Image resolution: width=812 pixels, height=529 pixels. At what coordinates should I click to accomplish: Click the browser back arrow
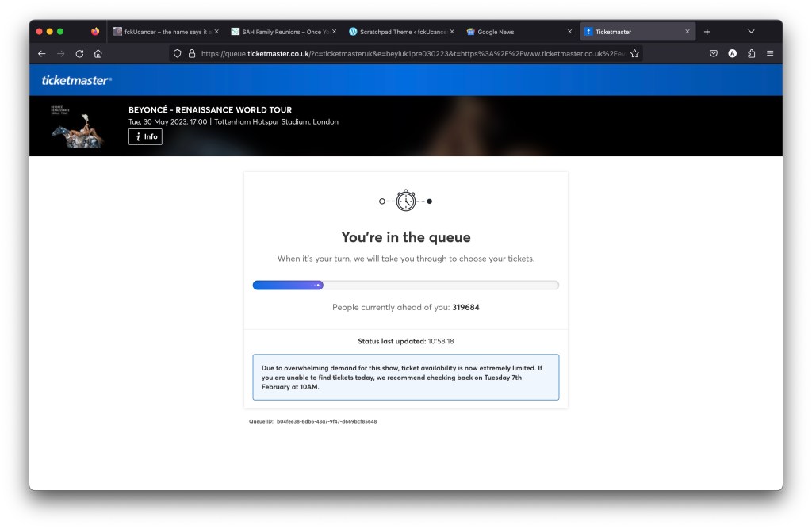point(42,54)
